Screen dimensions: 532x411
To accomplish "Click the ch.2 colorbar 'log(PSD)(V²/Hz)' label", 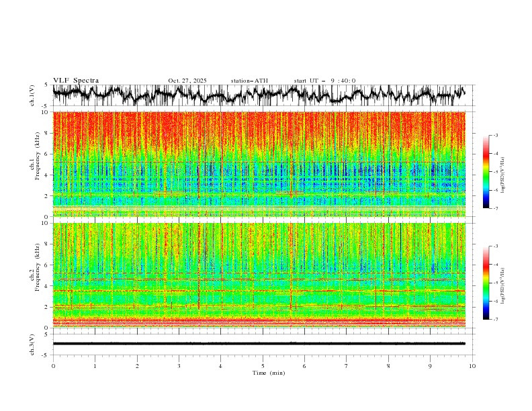I will pos(502,286).
